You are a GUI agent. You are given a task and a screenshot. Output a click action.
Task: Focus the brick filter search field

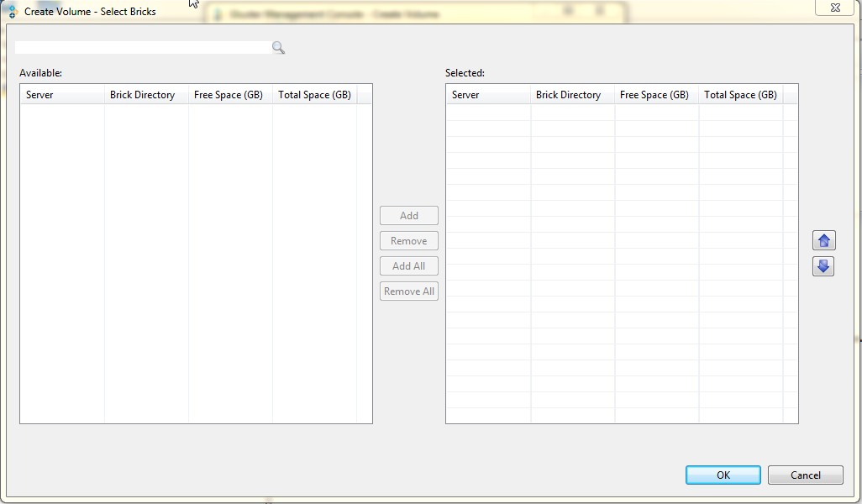(143, 48)
